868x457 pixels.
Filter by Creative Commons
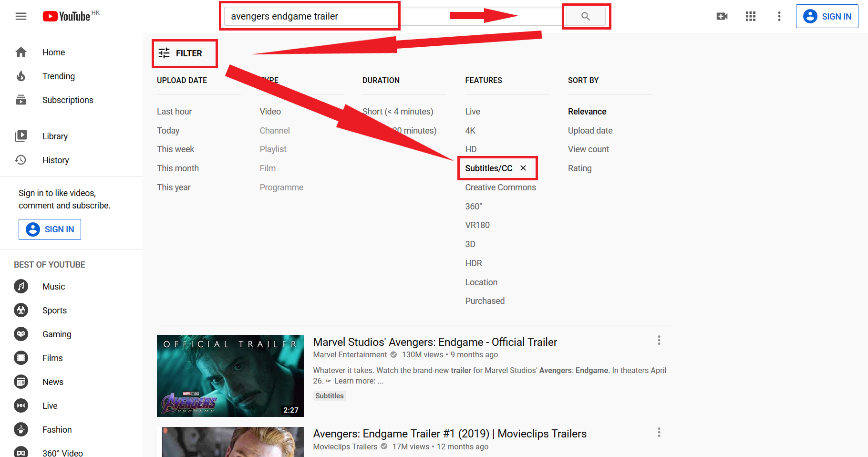click(x=501, y=187)
